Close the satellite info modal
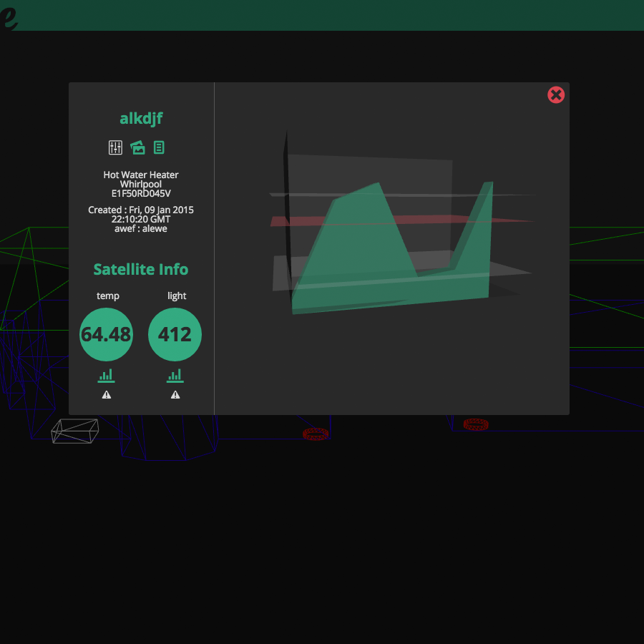 [556, 95]
